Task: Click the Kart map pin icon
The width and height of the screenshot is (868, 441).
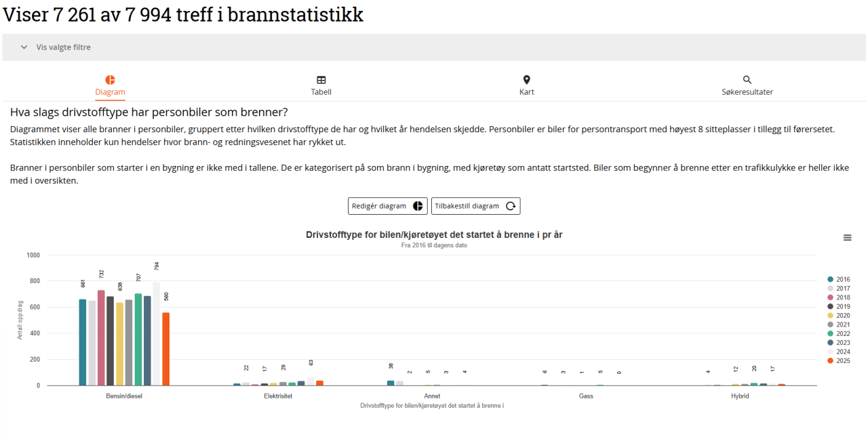Action: pos(526,80)
